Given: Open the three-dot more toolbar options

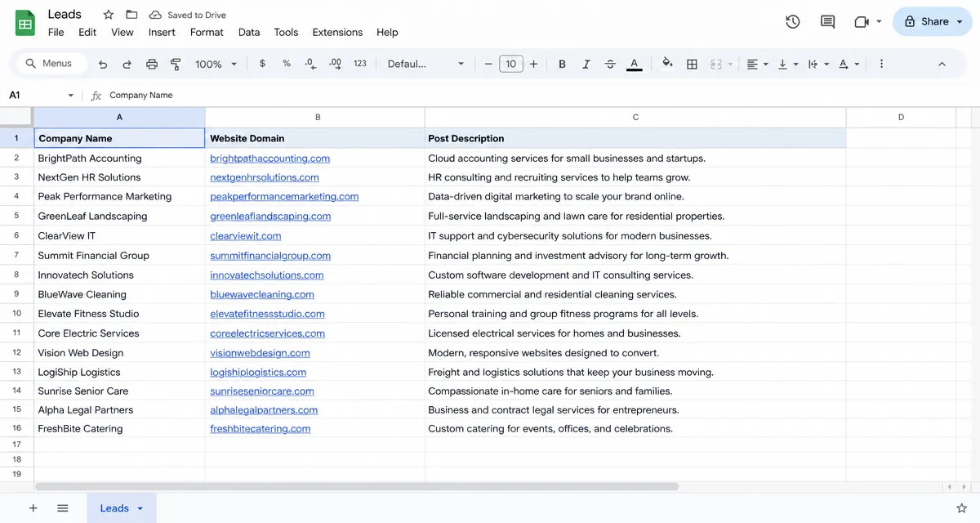Looking at the screenshot, I should click(881, 64).
